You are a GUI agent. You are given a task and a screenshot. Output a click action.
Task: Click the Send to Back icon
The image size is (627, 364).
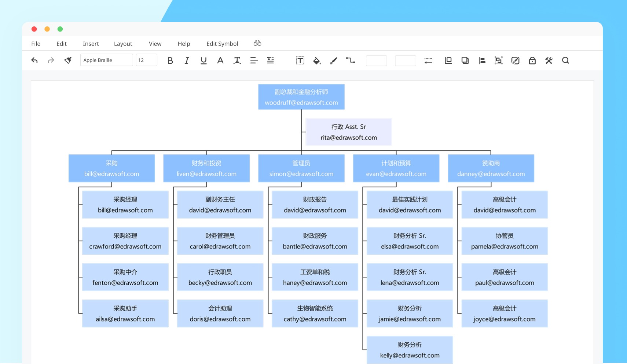pos(465,60)
